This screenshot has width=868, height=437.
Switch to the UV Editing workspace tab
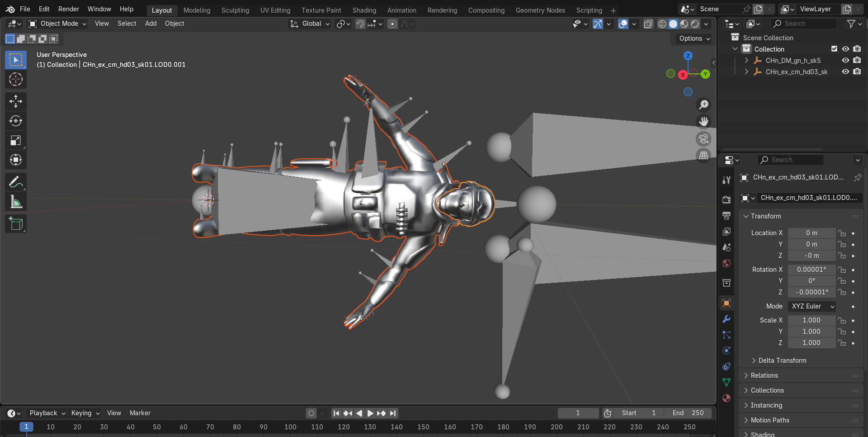pyautogui.click(x=275, y=10)
